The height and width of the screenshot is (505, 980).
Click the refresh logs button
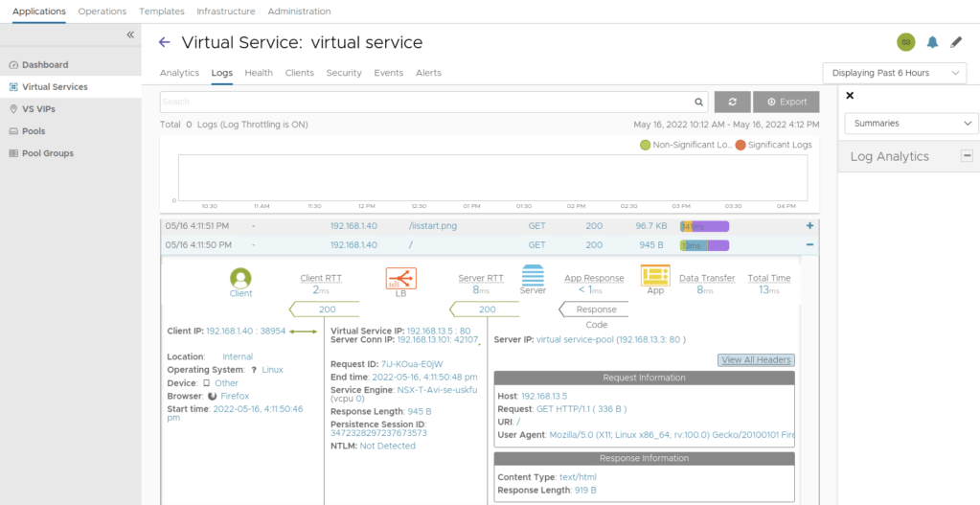(732, 102)
